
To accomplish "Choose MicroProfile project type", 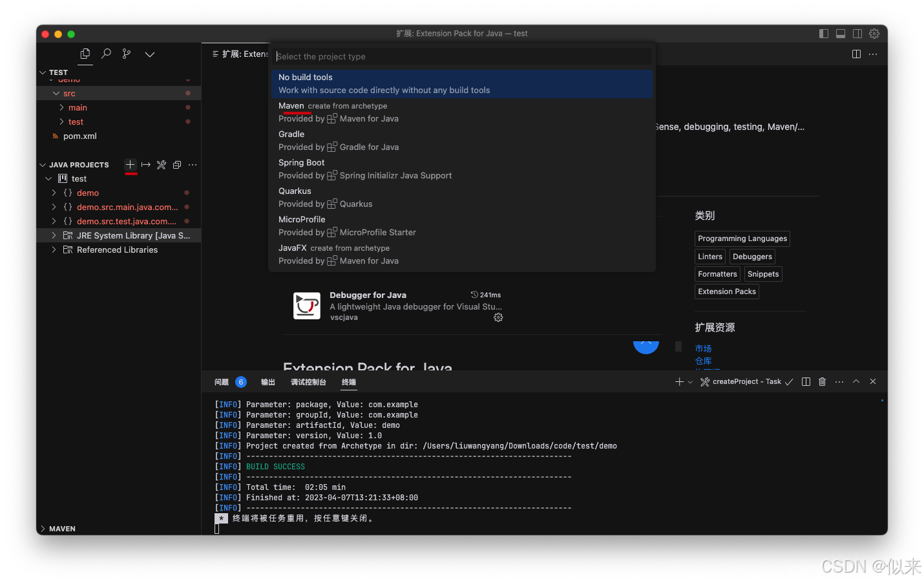I will [462, 226].
